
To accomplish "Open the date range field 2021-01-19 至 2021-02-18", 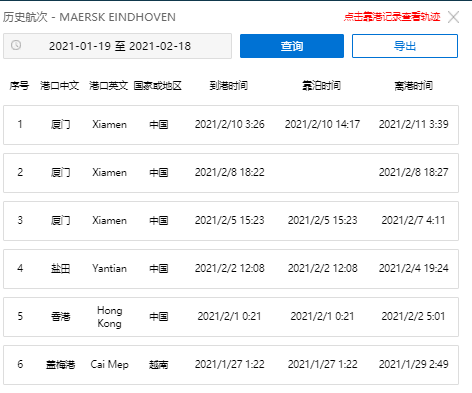I will tap(117, 46).
